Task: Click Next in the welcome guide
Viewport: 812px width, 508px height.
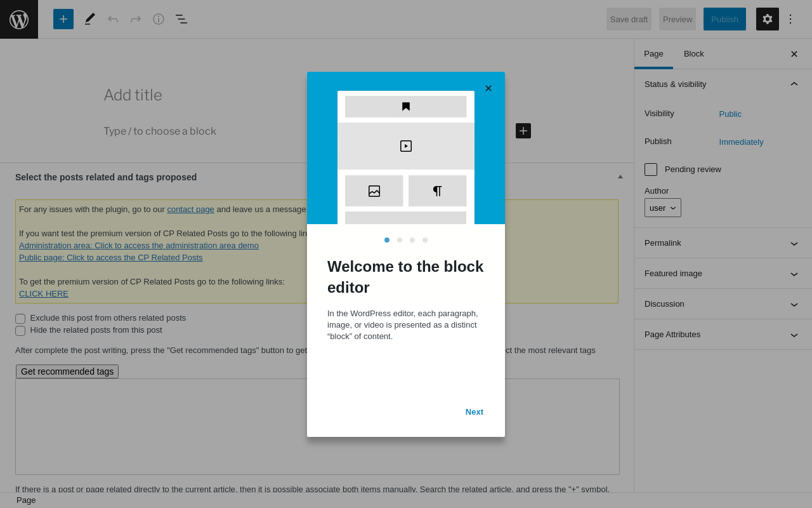Action: (x=475, y=411)
